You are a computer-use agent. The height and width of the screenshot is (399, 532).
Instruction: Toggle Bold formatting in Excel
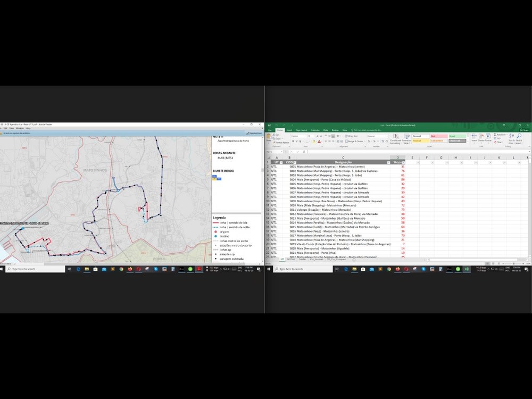[x=293, y=141]
